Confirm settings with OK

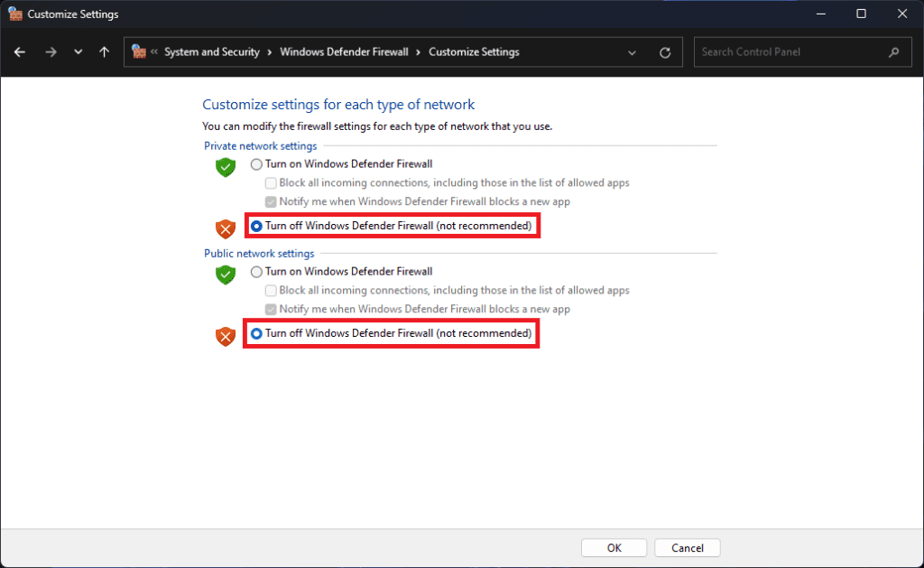pos(614,547)
